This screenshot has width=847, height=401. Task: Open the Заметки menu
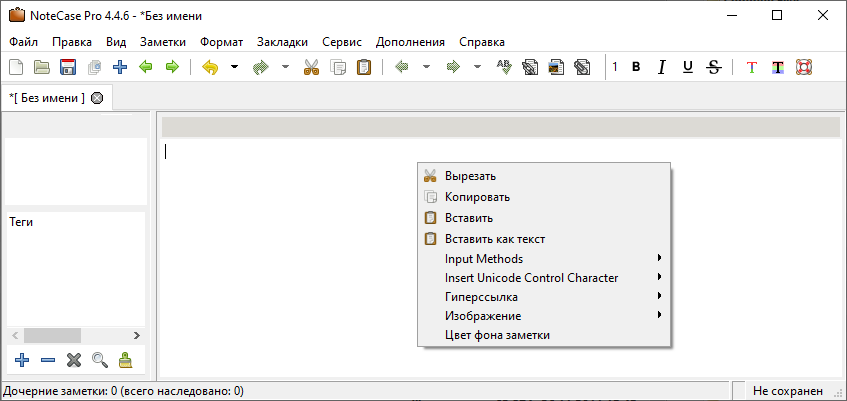tap(163, 42)
